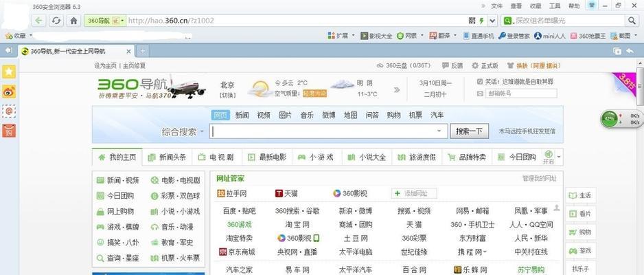644x275 pixels.
Task: Open new tab with plus button
Action: point(143,51)
